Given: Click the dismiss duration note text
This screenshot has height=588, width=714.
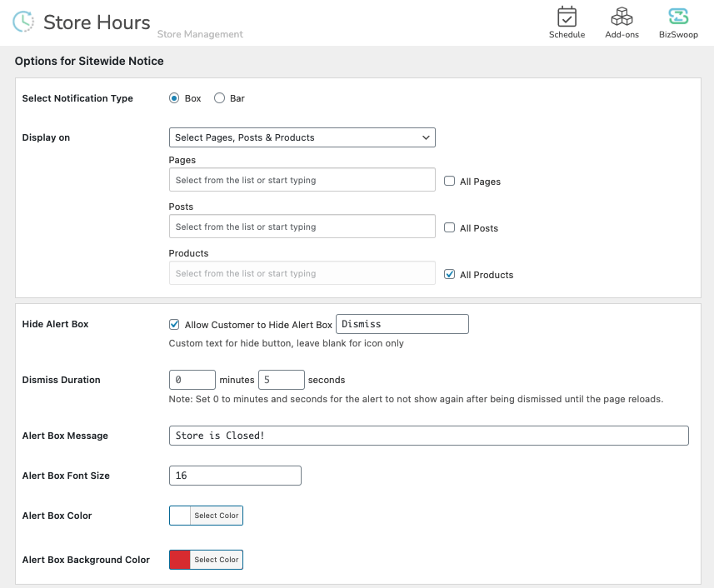Looking at the screenshot, I should pyautogui.click(x=417, y=399).
